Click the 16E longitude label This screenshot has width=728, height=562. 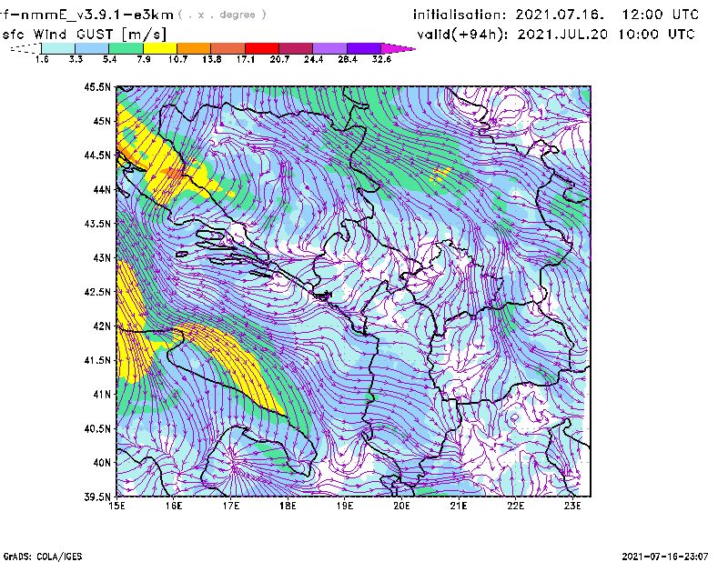(174, 506)
